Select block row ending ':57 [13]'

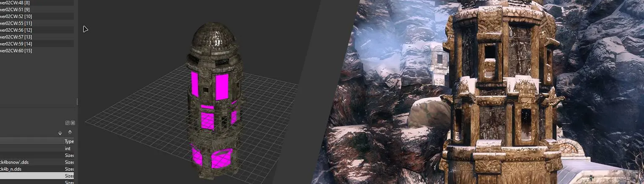37,37
